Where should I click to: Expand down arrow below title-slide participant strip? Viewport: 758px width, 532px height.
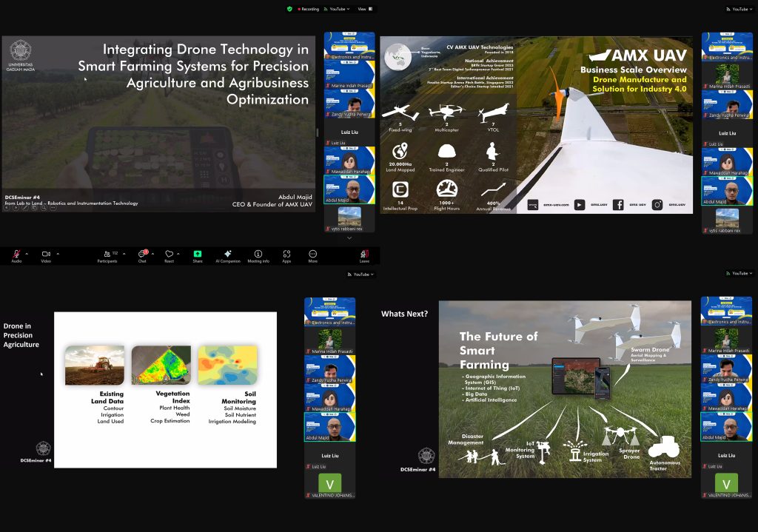(x=349, y=238)
